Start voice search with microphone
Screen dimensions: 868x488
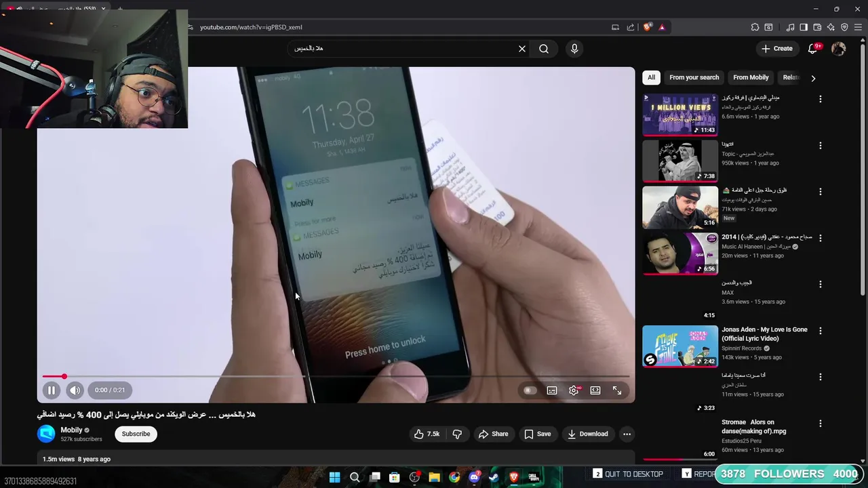(574, 49)
